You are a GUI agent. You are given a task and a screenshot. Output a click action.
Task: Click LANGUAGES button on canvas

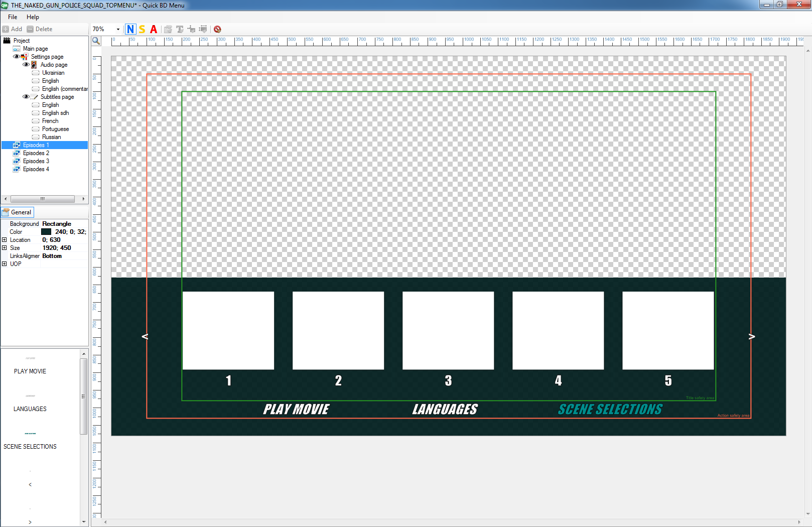click(x=445, y=409)
